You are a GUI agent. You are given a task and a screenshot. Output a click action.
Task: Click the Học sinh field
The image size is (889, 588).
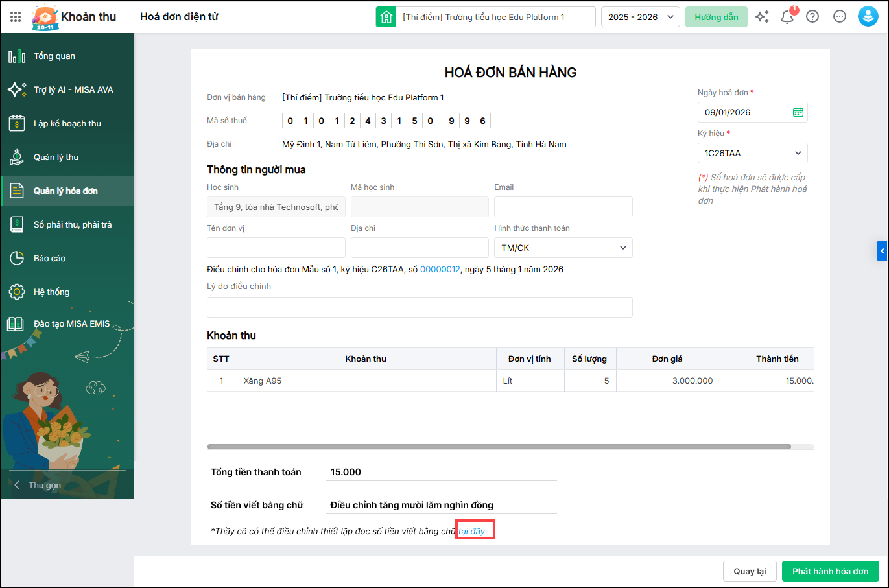[x=276, y=207]
